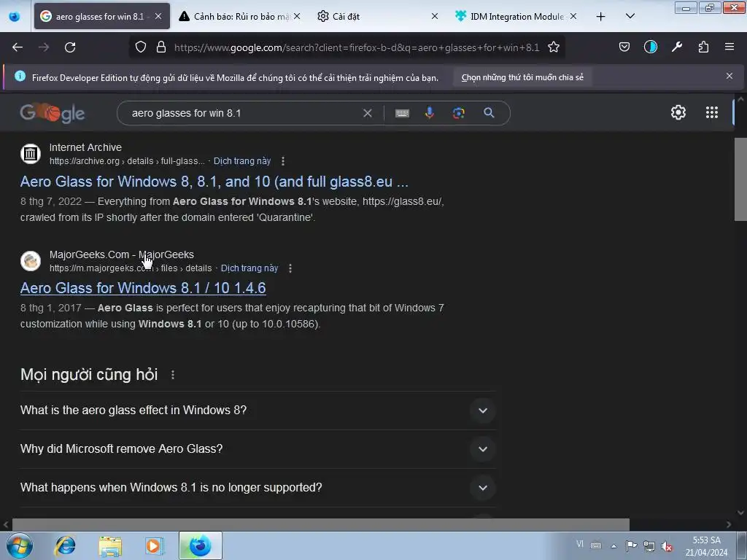Clear the Google search box text
747x560 pixels.
click(x=368, y=113)
